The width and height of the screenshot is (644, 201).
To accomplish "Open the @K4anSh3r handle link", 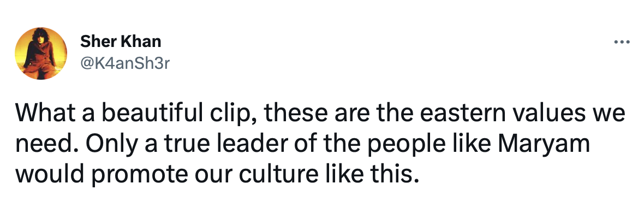I will tap(125, 64).
